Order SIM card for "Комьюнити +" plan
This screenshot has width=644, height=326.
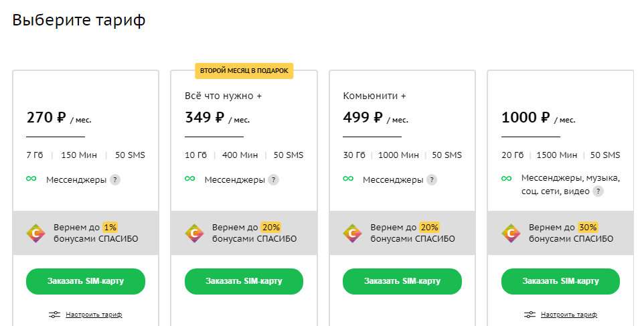402,281
